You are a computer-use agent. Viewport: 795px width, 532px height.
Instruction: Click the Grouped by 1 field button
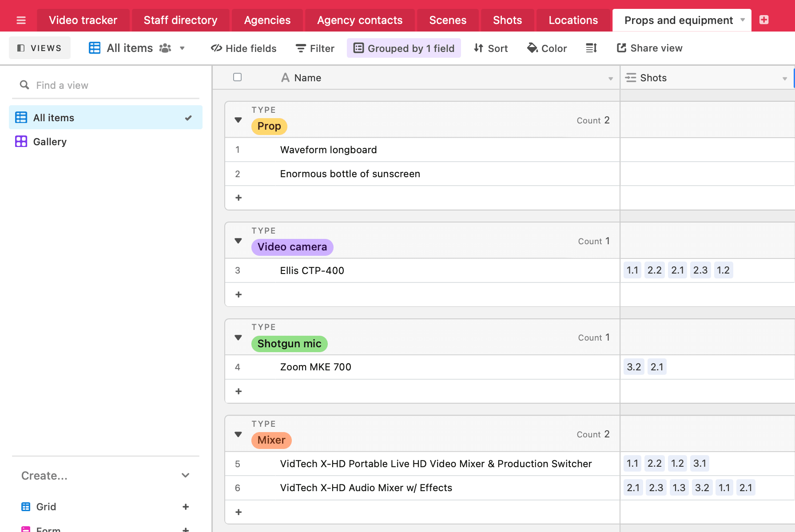(x=404, y=48)
